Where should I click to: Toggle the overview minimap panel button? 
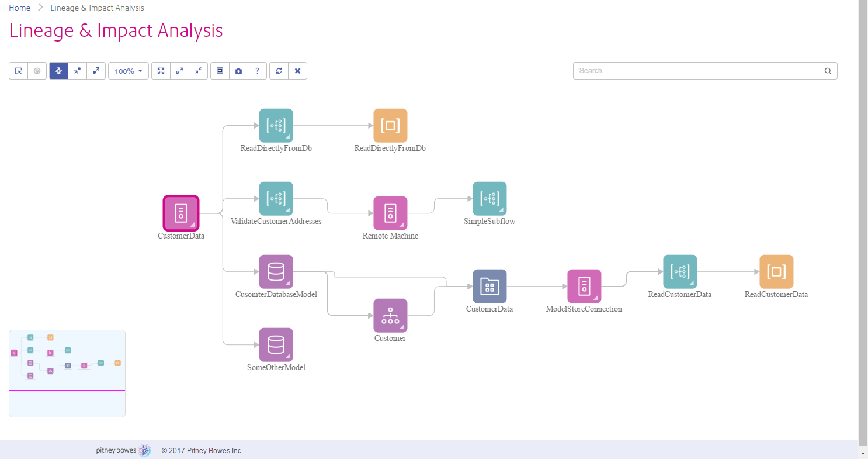pyautogui.click(x=220, y=71)
